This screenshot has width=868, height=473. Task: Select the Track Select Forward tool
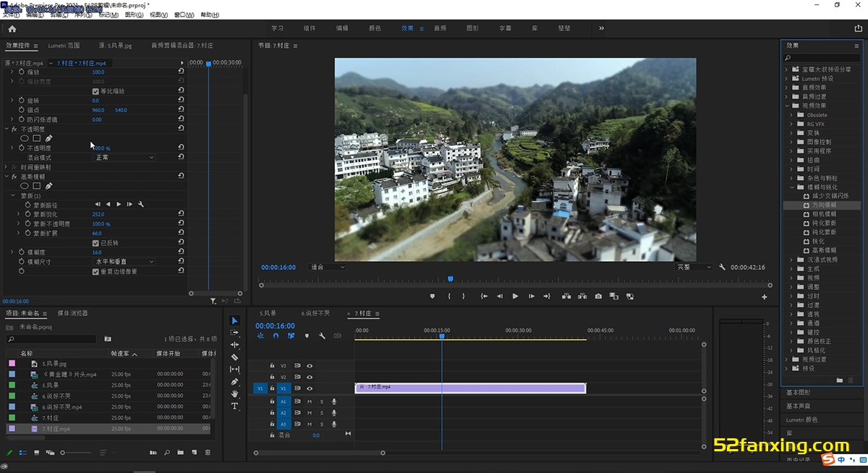234,333
